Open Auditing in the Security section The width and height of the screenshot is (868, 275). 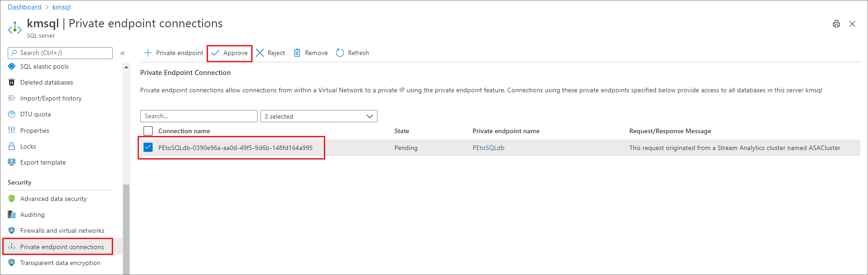tap(32, 215)
